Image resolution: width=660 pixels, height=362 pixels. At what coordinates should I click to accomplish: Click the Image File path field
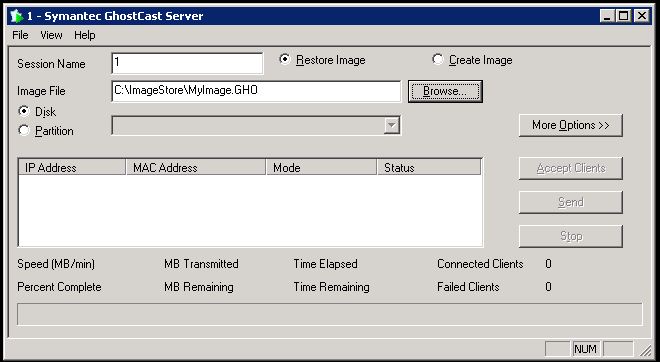tap(256, 91)
